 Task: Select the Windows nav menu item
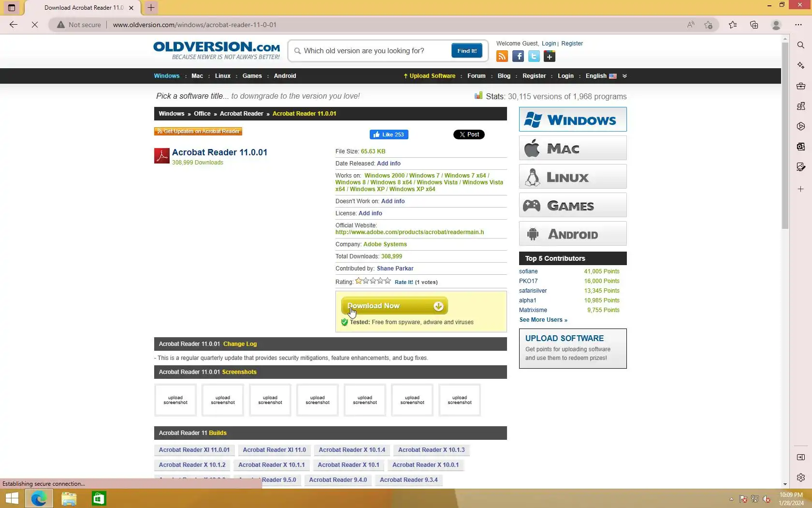pyautogui.click(x=167, y=76)
